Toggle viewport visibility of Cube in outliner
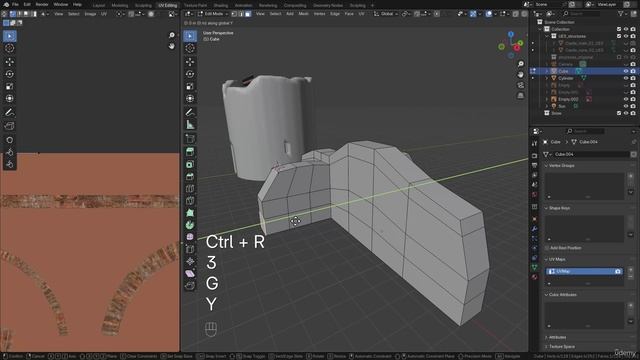 click(626, 71)
